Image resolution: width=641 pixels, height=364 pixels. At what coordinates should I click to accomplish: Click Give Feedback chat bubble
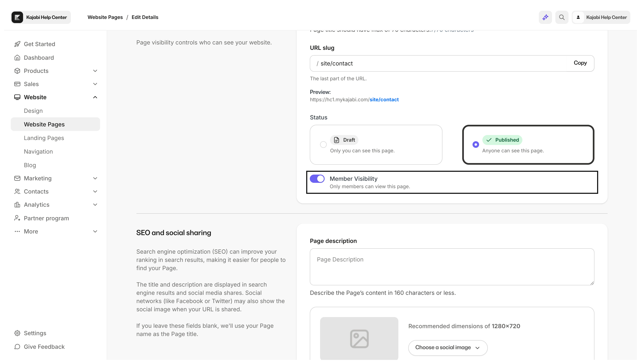pos(44,347)
